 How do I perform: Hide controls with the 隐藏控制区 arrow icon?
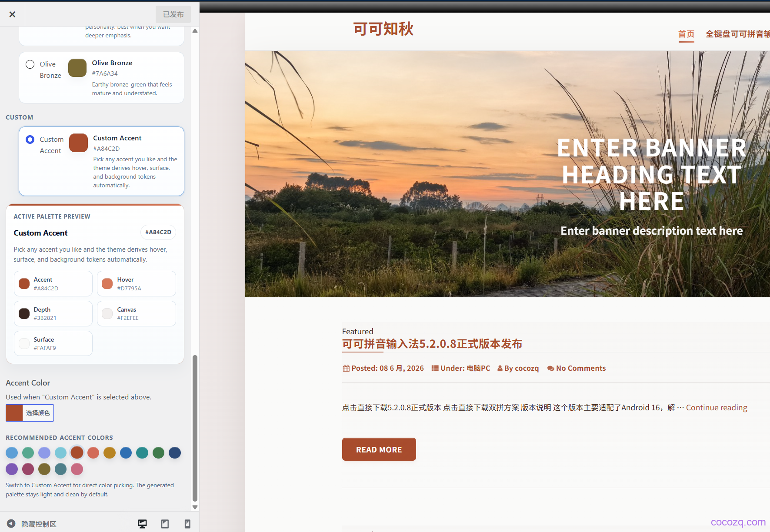[x=11, y=524]
